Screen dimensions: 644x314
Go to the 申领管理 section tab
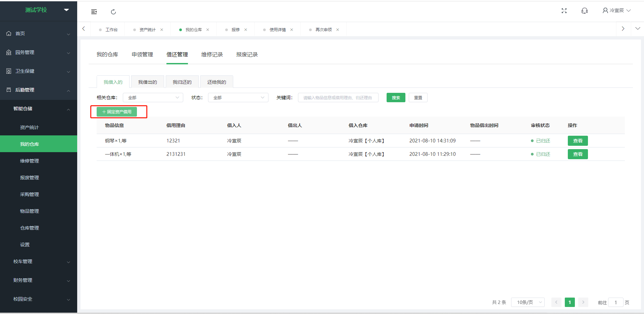(142, 55)
